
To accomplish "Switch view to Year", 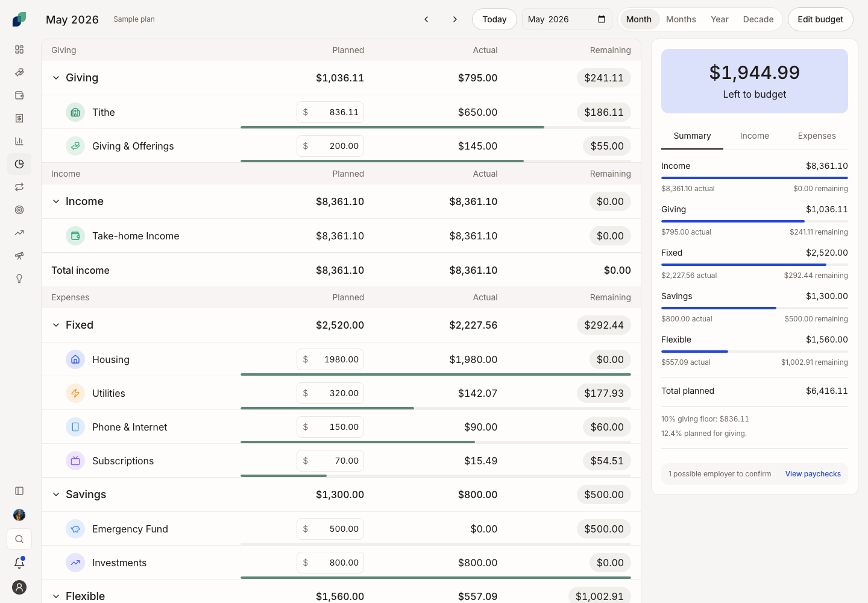I will (720, 19).
